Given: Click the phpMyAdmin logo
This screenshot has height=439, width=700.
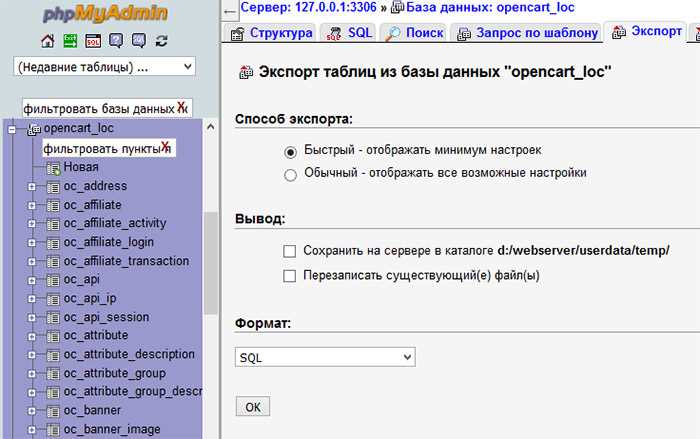Looking at the screenshot, I should pyautogui.click(x=105, y=13).
